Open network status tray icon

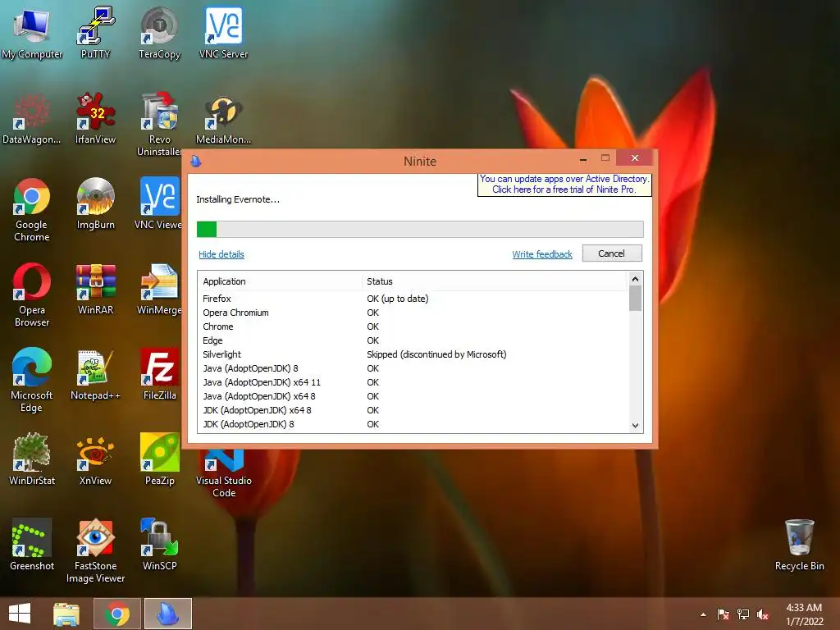[743, 614]
